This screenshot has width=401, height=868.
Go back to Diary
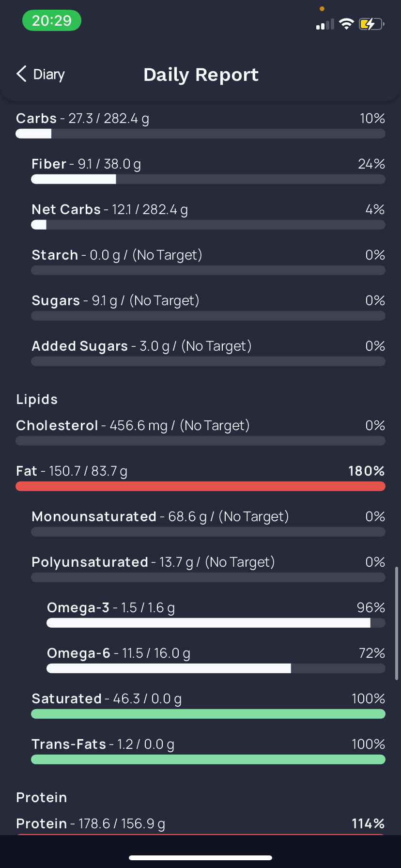tap(41, 74)
